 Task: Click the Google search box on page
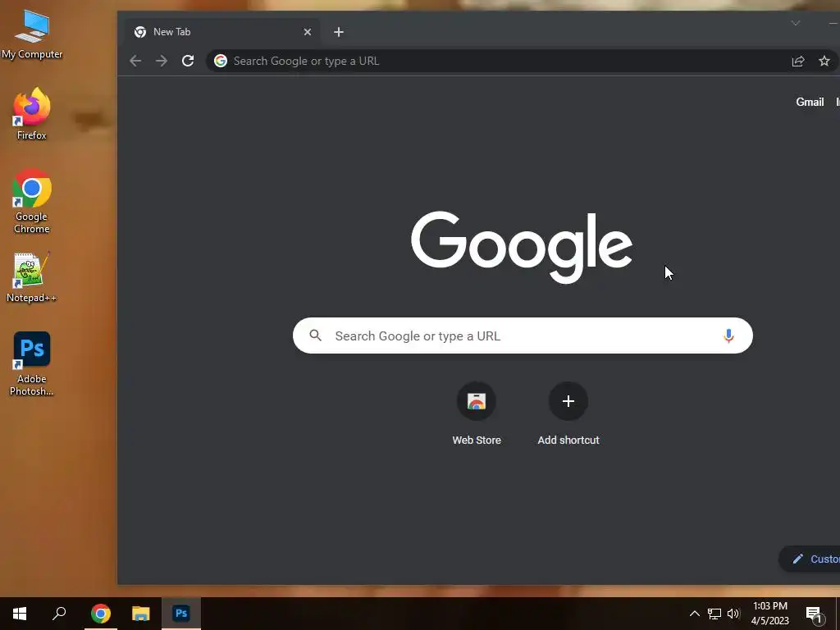523,336
